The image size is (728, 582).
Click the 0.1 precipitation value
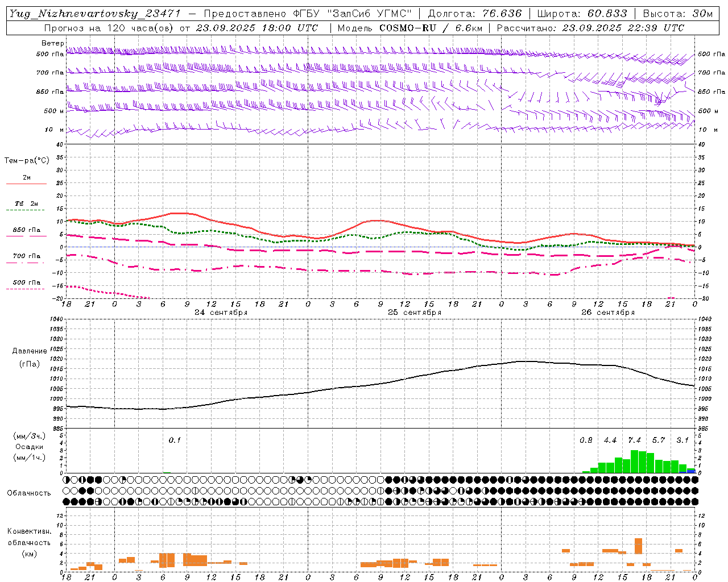click(175, 440)
